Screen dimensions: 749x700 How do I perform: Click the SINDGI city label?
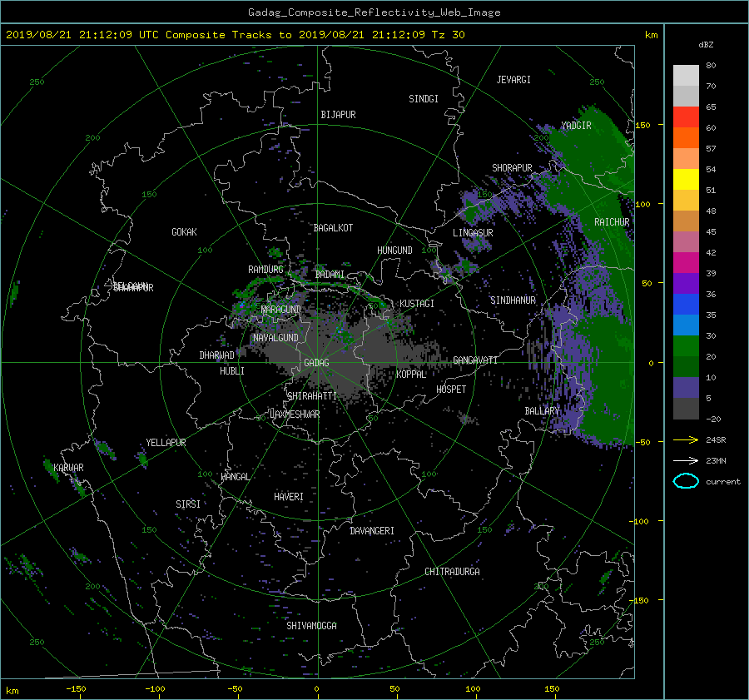click(424, 99)
